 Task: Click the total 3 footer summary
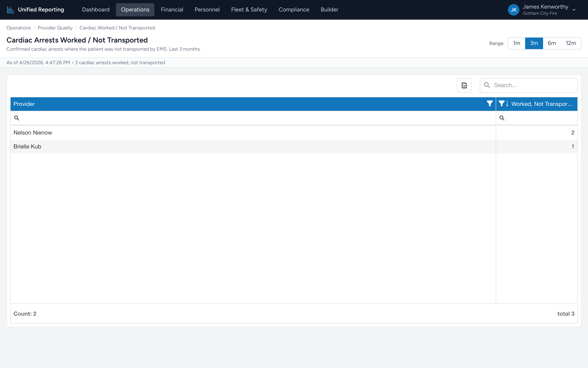[x=566, y=314]
